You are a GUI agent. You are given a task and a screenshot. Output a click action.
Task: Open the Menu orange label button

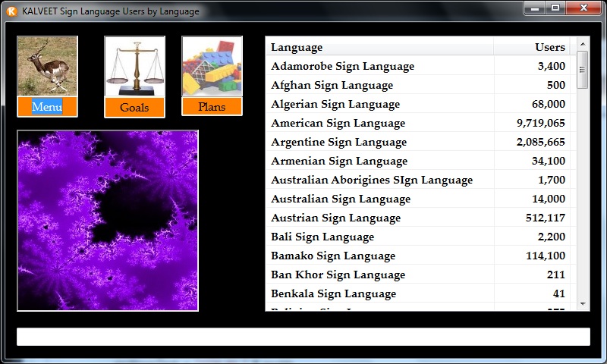pos(47,107)
